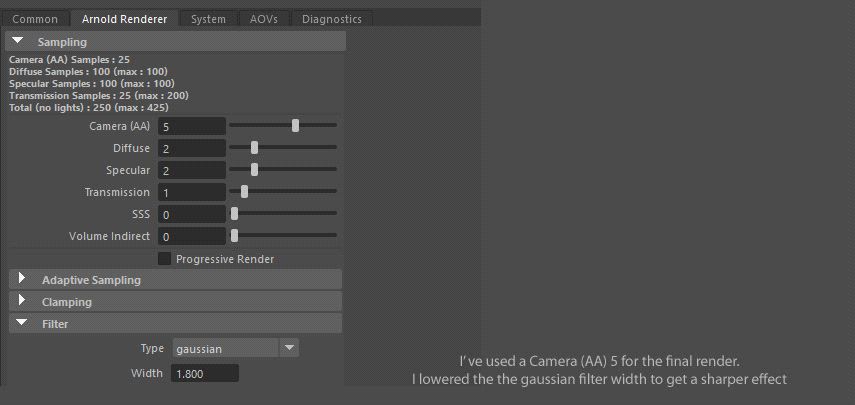Expand the Clamping section
The width and height of the screenshot is (855, 405).
point(22,301)
